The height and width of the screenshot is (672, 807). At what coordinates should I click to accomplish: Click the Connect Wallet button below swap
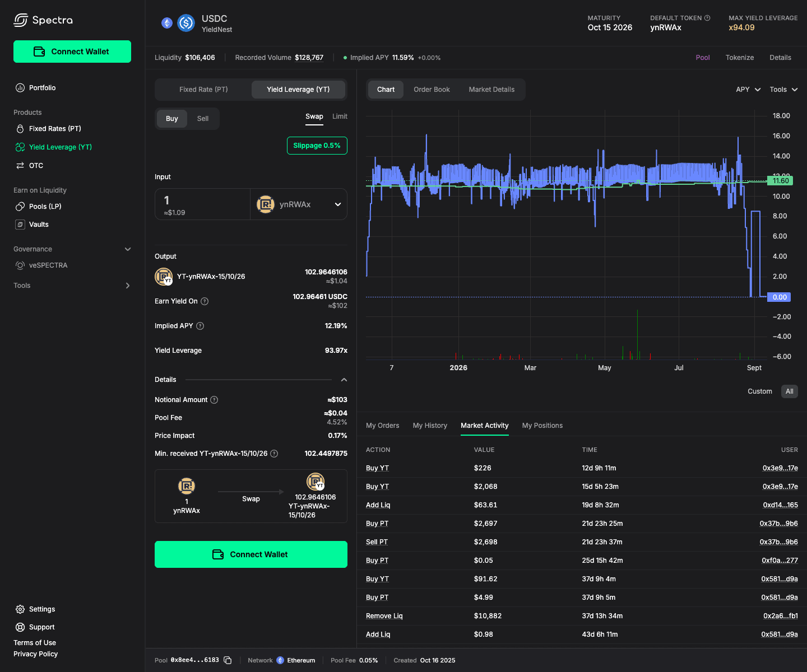251,554
